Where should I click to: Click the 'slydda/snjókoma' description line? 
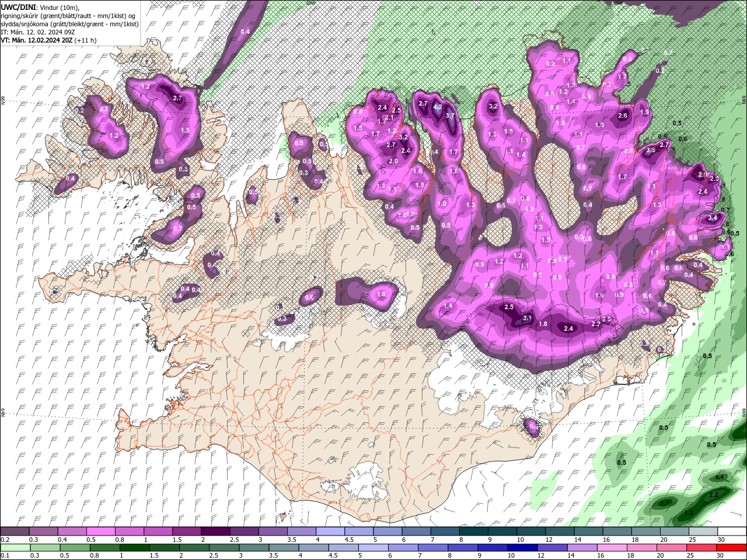click(x=69, y=24)
